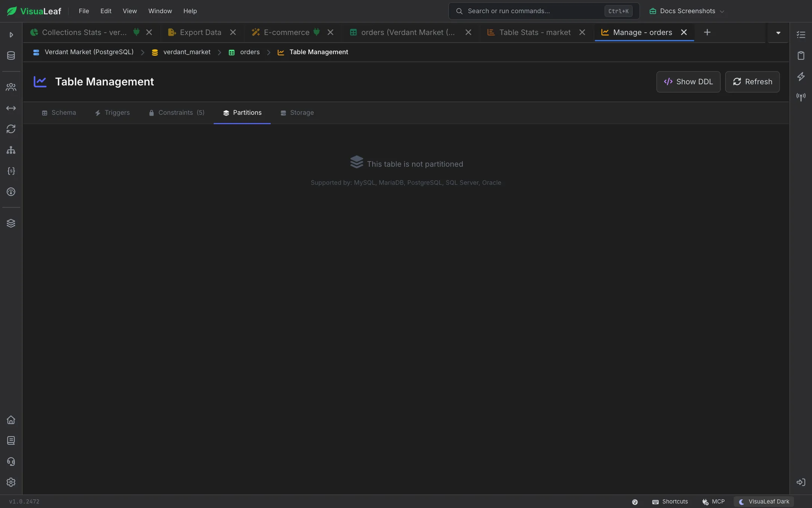
Task: Switch to the Triggers tab
Action: coord(112,113)
